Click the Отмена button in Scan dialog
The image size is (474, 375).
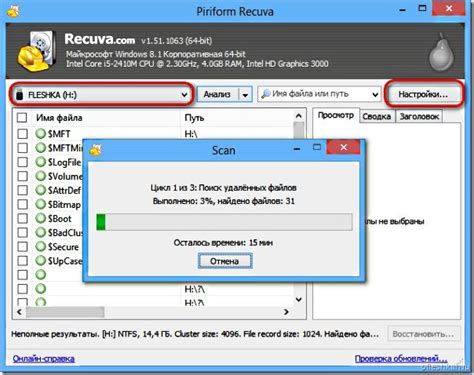(x=225, y=261)
